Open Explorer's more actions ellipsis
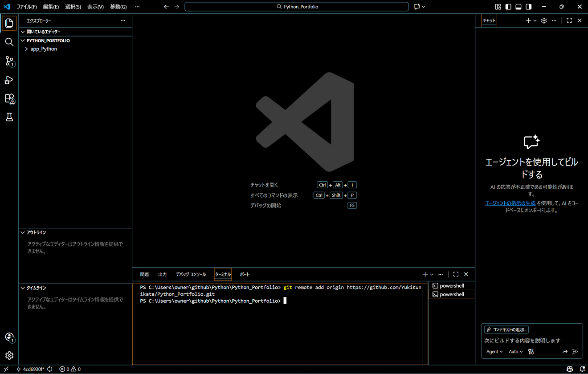 point(123,20)
